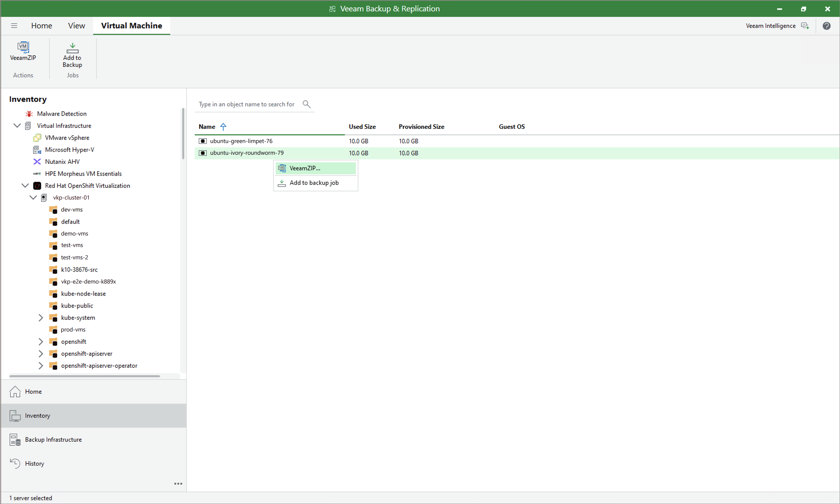Click the Virtual Infrastructure server icon
The width and height of the screenshot is (840, 504).
coord(28,126)
